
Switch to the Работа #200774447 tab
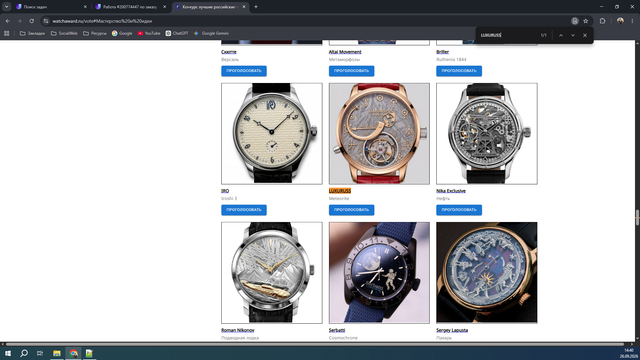(x=130, y=7)
